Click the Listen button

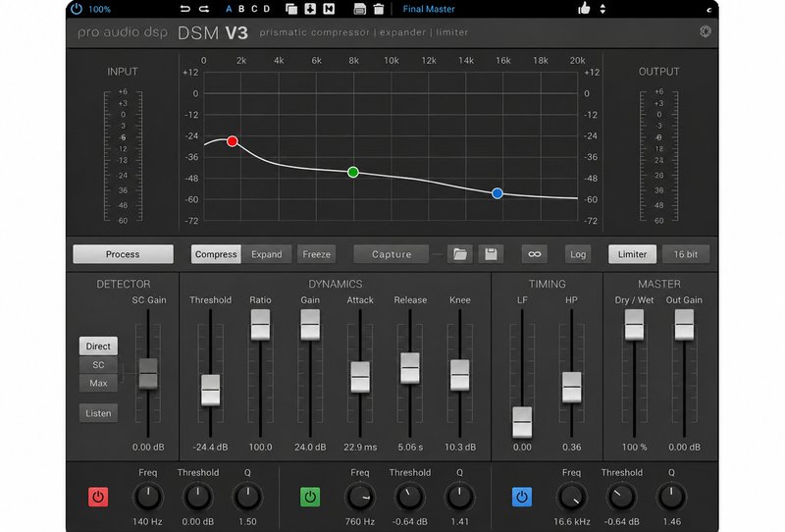[x=98, y=413]
